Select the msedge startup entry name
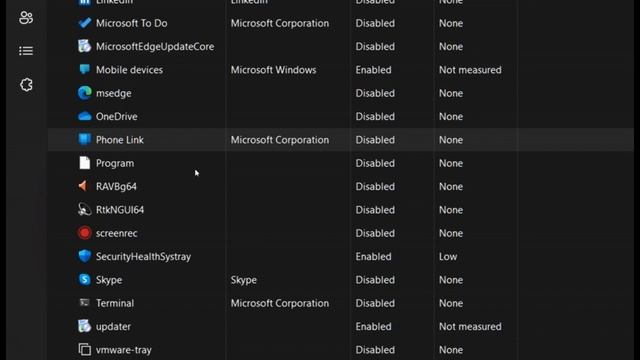640x360 pixels. 113,93
